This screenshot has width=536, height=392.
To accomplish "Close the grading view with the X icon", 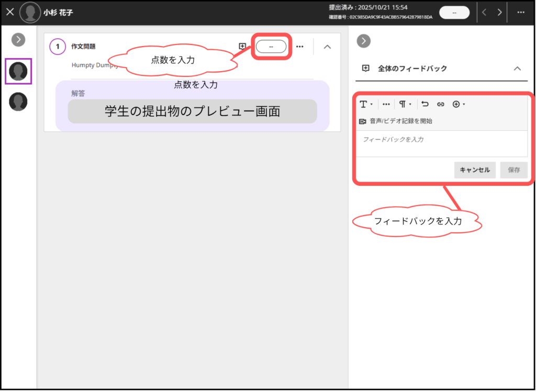I will click(x=10, y=12).
